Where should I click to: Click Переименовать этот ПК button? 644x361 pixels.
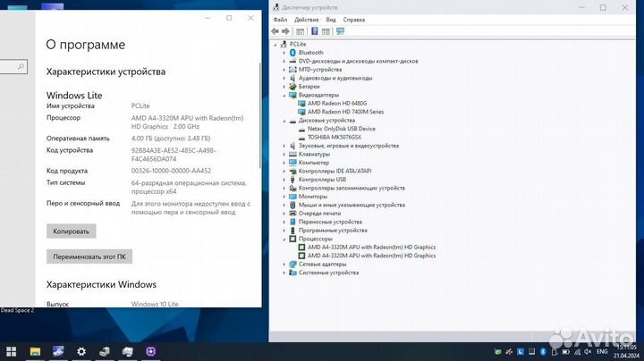(x=89, y=256)
